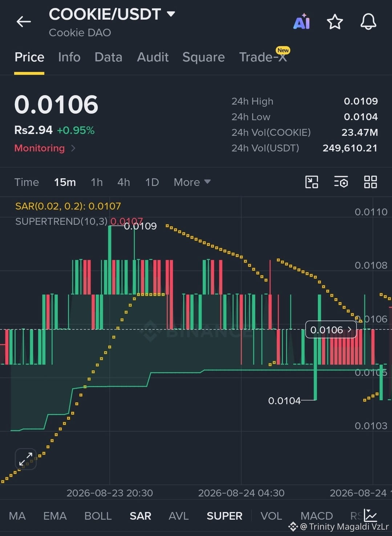
Task: Tap the 0.0108 price axis label
Action: click(371, 265)
